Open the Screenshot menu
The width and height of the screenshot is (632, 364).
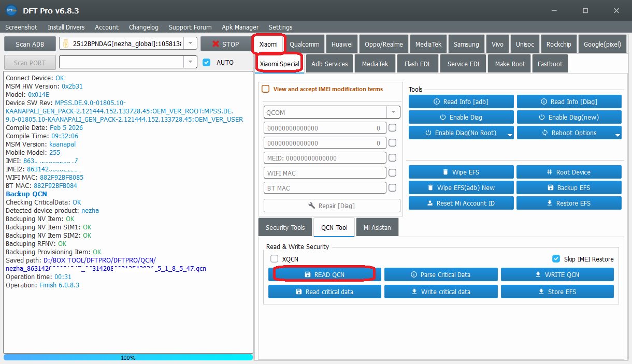pos(21,27)
